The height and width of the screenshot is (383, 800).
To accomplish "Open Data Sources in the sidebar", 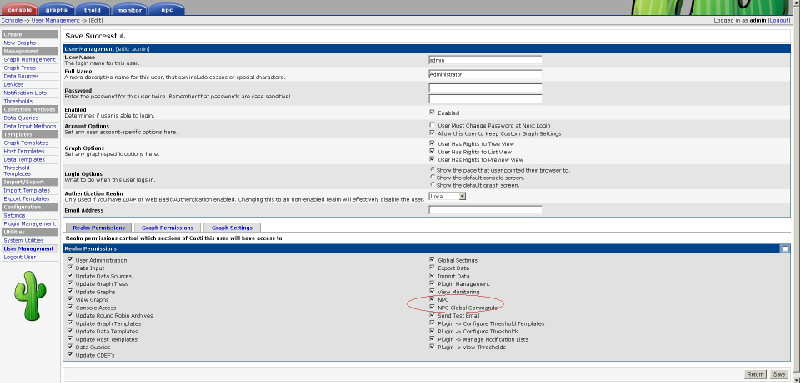I will click(21, 76).
